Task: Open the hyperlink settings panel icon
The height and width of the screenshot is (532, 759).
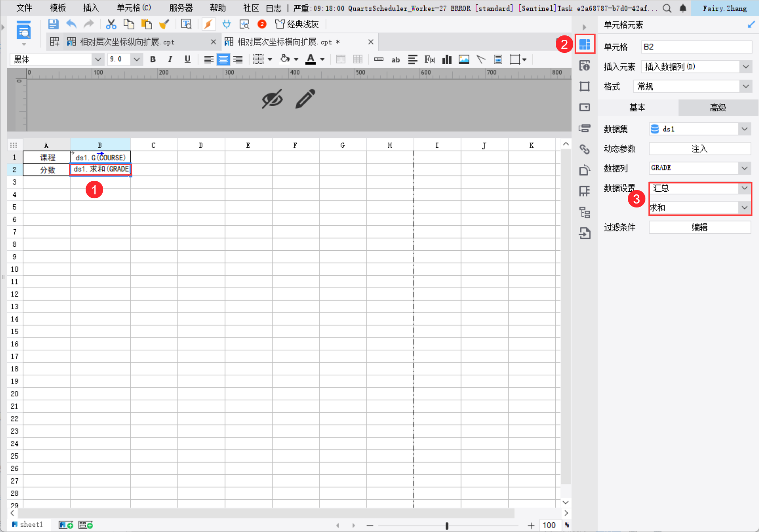Action: click(585, 149)
